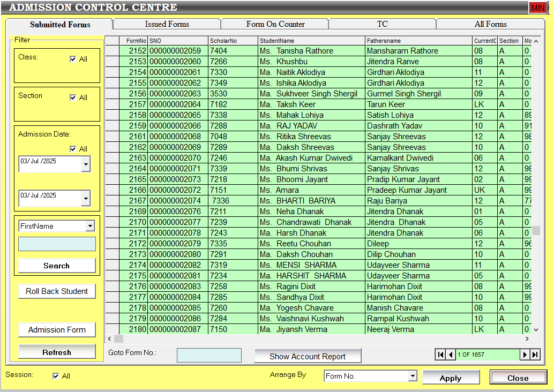Go to last record navigation arrow
Image resolution: width=554 pixels, height=392 pixels.
click(x=535, y=355)
